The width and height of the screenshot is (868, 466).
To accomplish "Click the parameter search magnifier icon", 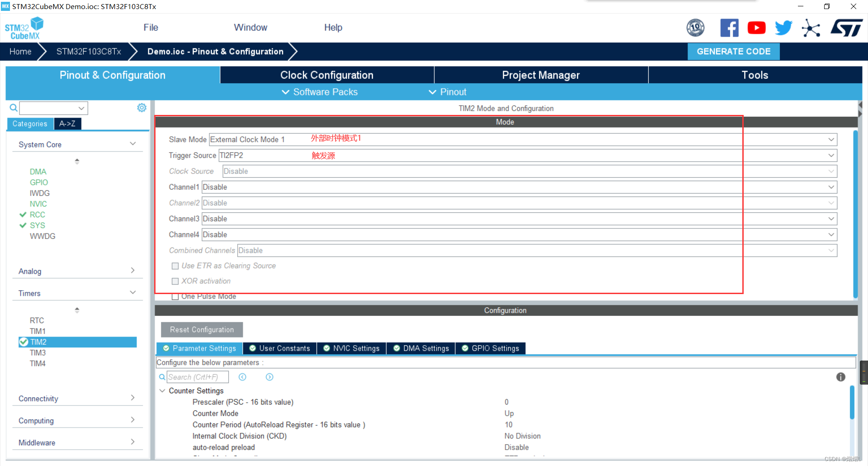I will click(x=162, y=377).
